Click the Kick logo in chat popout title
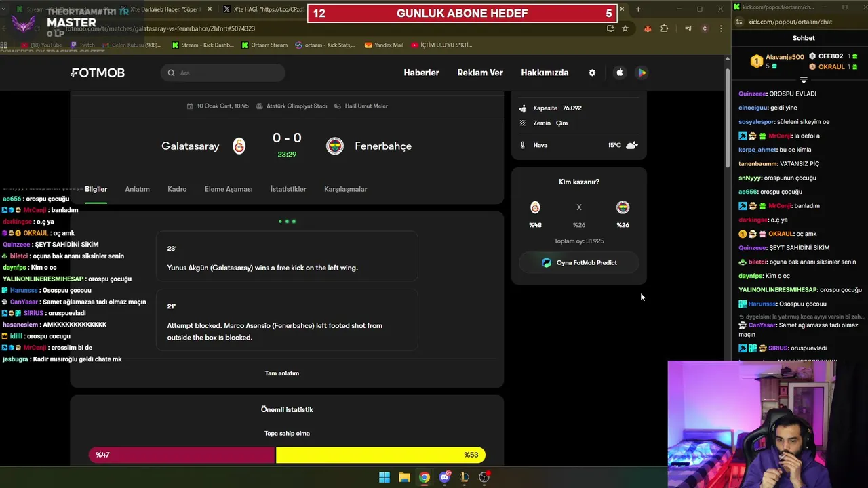 tap(738, 7)
